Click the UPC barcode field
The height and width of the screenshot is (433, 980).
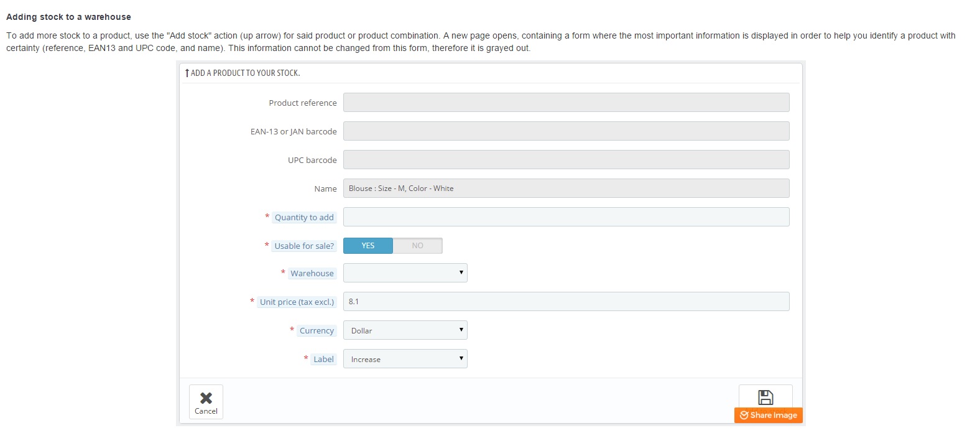566,160
